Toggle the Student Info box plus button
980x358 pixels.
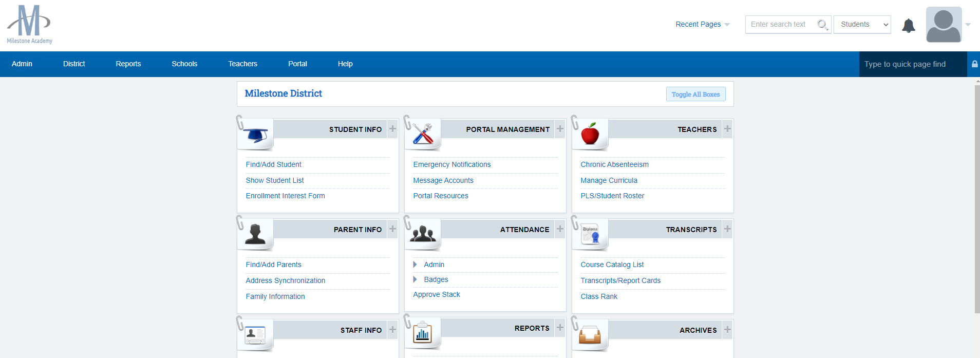(392, 129)
